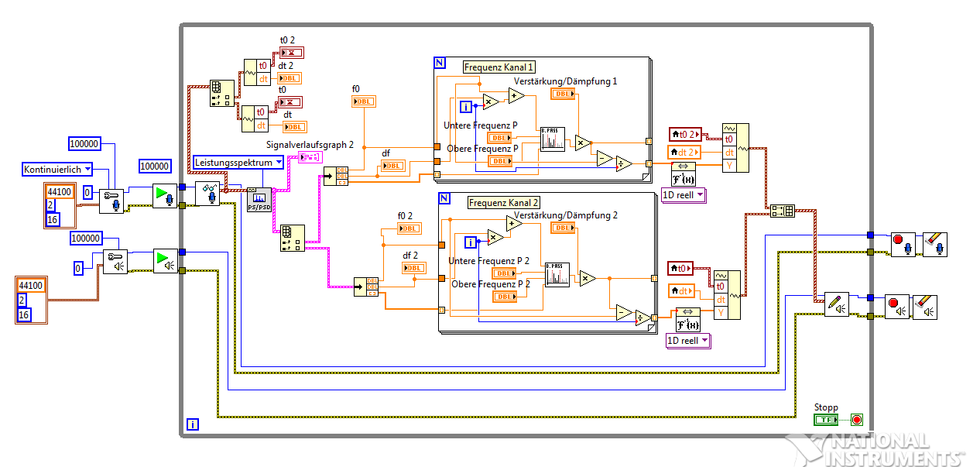Select the Sound Output Configure VI with speaker
The height and width of the screenshot is (467, 980).
[x=115, y=262]
